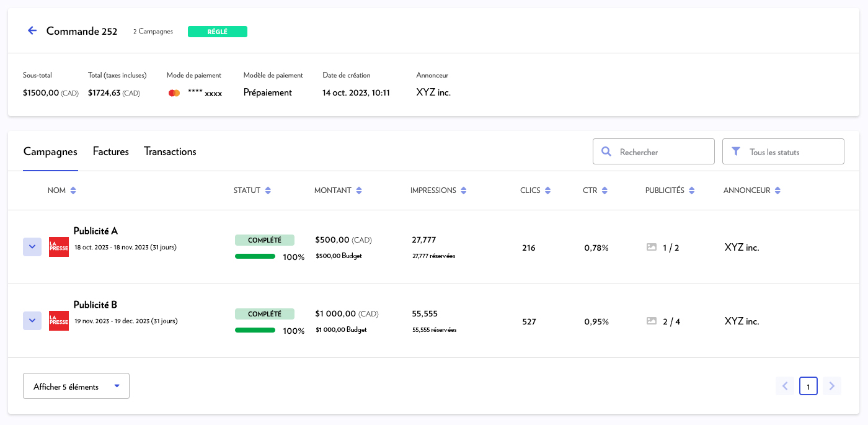Sort campaigns by MONTANT column
Screen dimensions: 868x425
coord(359,190)
